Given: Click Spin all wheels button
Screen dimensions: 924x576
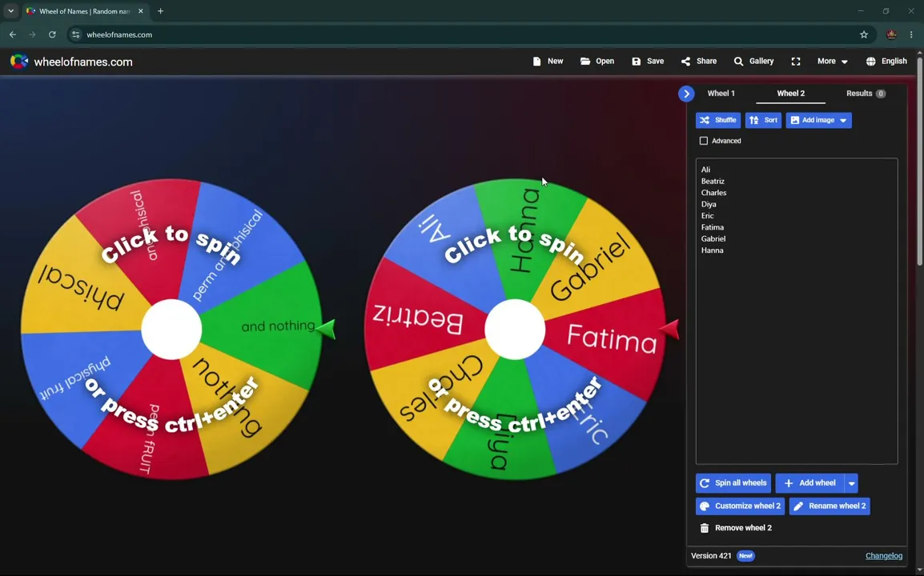Looking at the screenshot, I should pyautogui.click(x=733, y=483).
